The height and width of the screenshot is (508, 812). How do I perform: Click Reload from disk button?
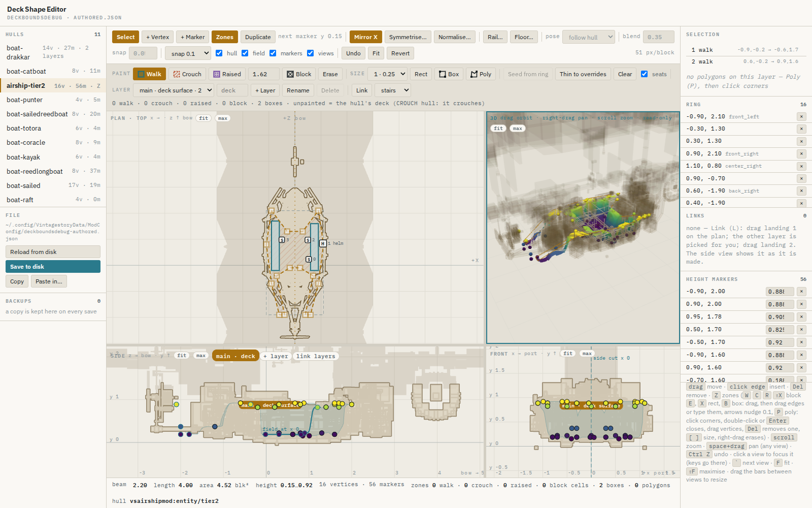point(53,252)
